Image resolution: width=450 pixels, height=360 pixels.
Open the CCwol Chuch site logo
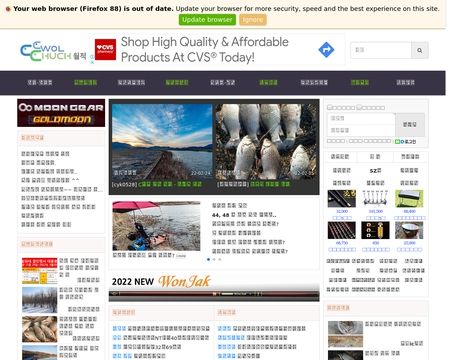coord(53,52)
